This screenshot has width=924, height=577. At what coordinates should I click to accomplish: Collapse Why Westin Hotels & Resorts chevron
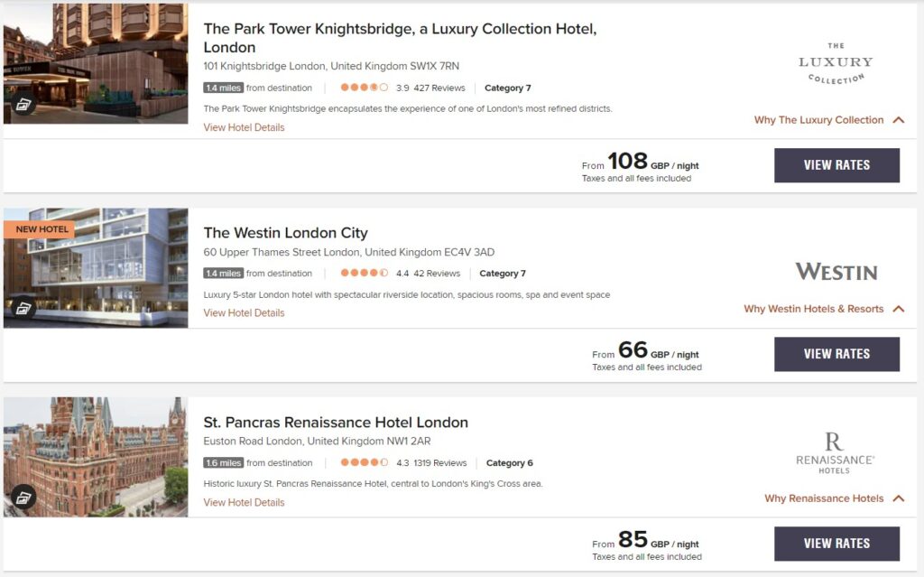[x=899, y=309]
